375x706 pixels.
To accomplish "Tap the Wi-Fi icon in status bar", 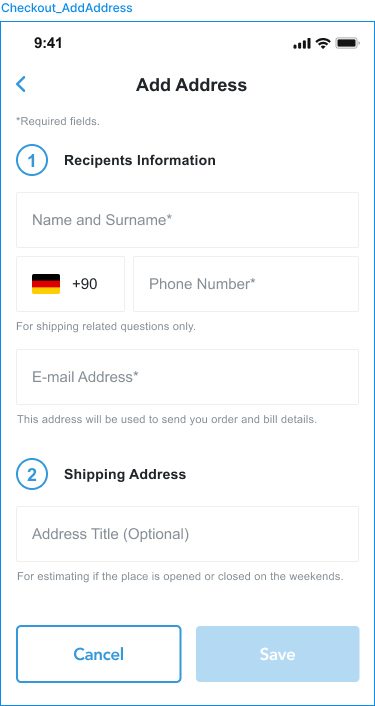I will (323, 43).
